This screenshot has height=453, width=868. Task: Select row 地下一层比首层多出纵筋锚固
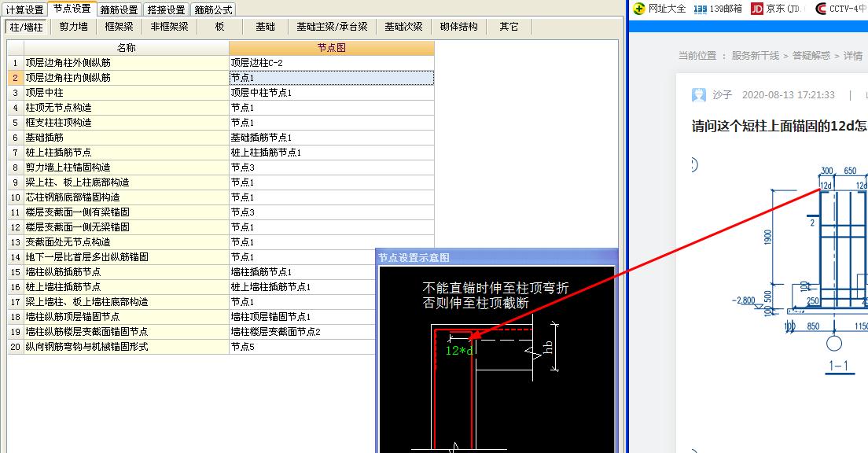127,257
